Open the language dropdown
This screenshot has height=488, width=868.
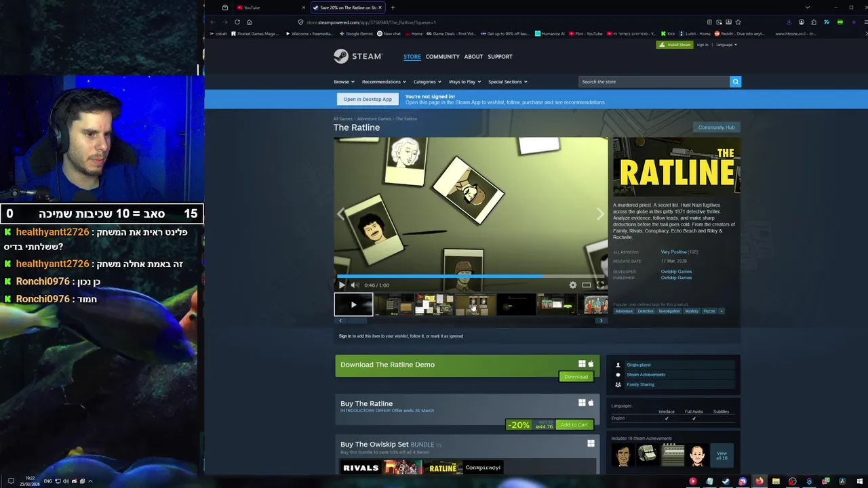click(x=726, y=45)
